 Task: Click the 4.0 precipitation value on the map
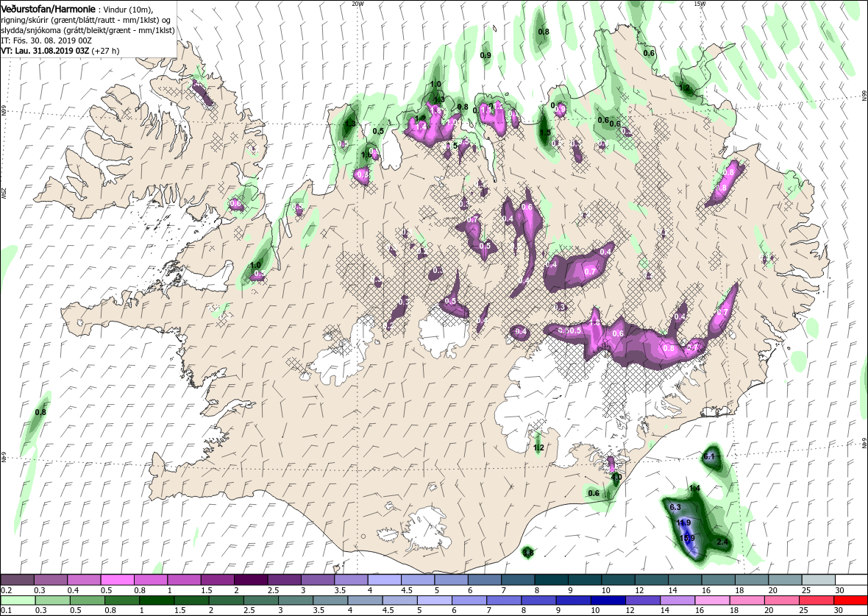pos(616,477)
